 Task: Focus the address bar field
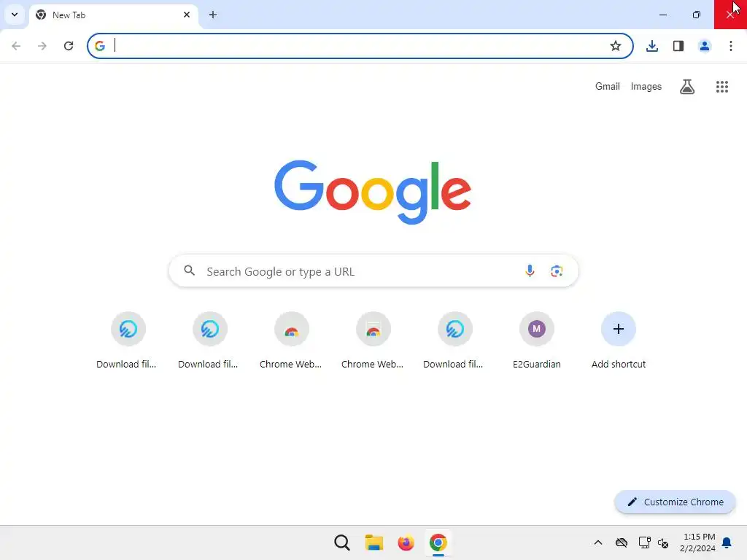coord(360,46)
